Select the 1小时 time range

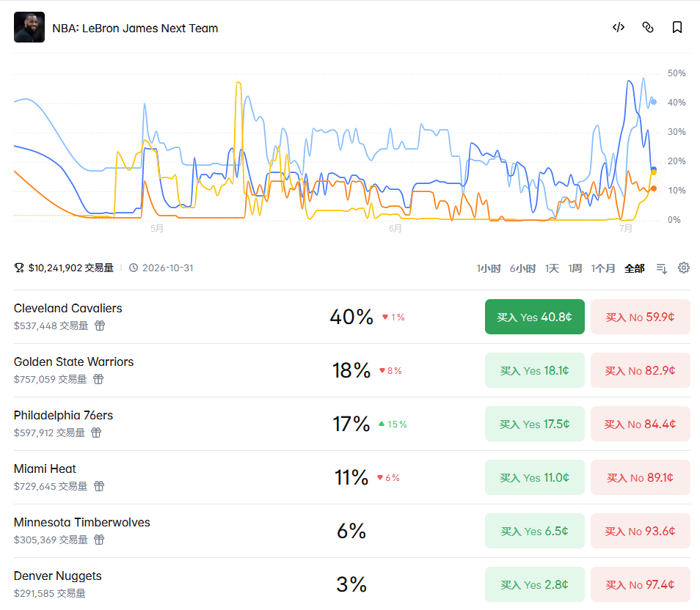(489, 268)
